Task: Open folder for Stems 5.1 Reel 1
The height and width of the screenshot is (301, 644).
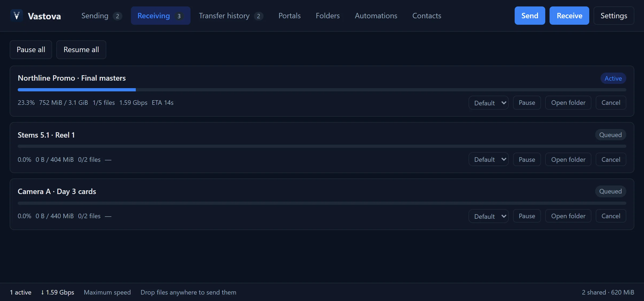Action: [568, 159]
